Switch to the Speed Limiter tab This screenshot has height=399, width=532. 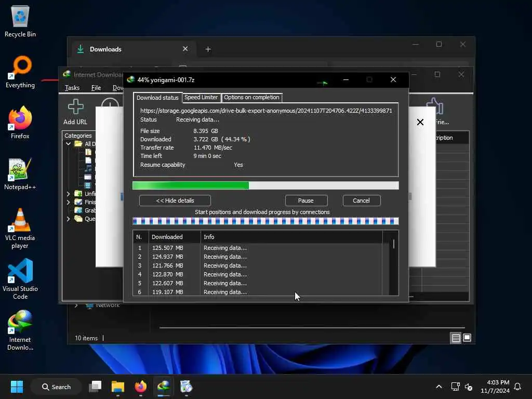(x=201, y=97)
